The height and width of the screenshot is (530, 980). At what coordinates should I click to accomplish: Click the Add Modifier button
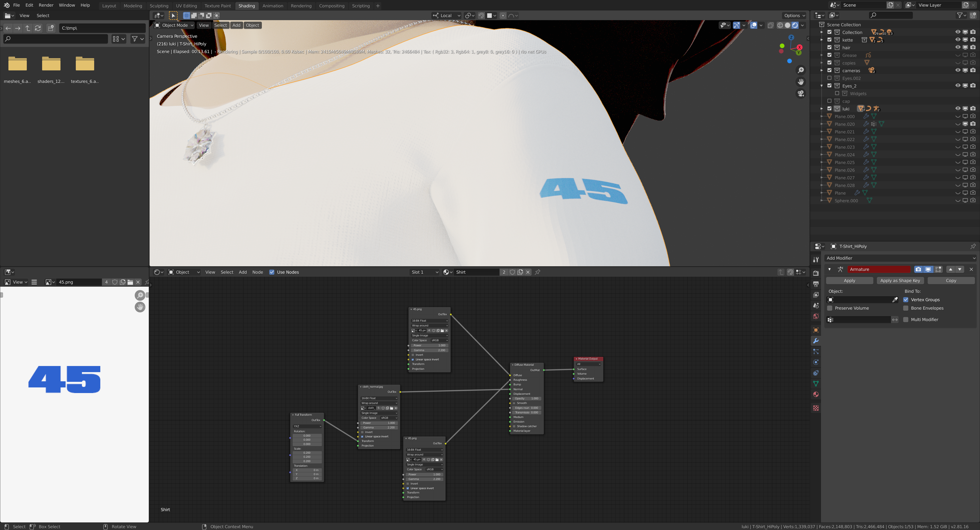tap(900, 258)
